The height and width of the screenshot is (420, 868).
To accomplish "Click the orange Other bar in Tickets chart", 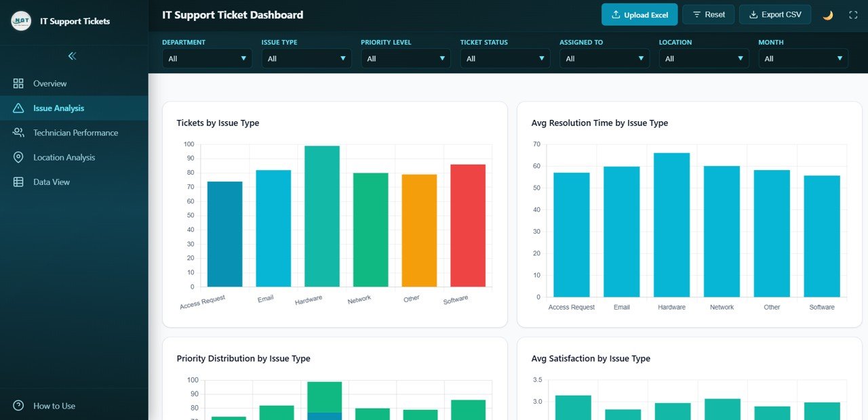I will click(x=419, y=230).
